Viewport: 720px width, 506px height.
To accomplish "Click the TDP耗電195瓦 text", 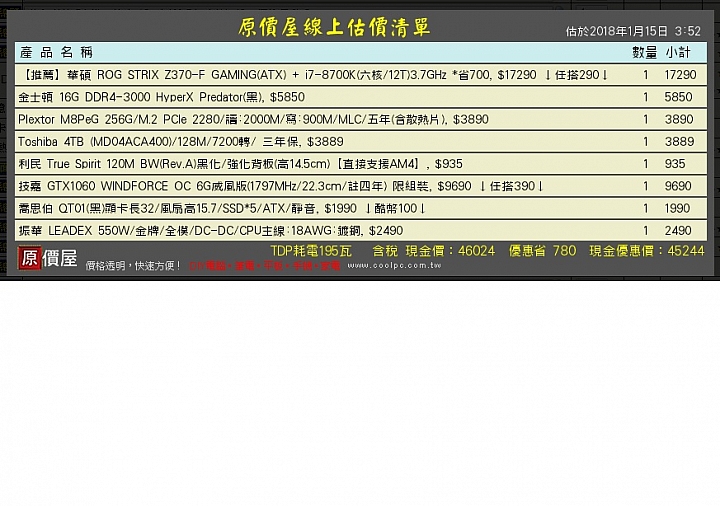I will pos(311,251).
